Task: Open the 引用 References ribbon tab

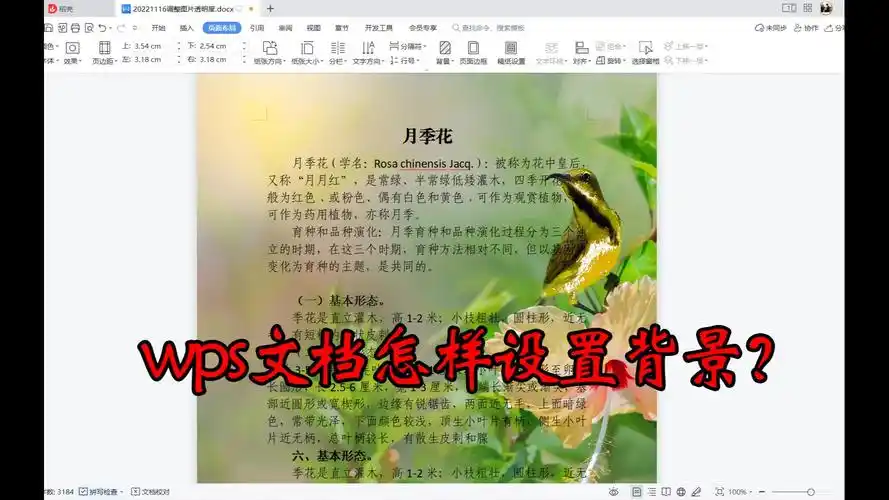Action: point(257,28)
